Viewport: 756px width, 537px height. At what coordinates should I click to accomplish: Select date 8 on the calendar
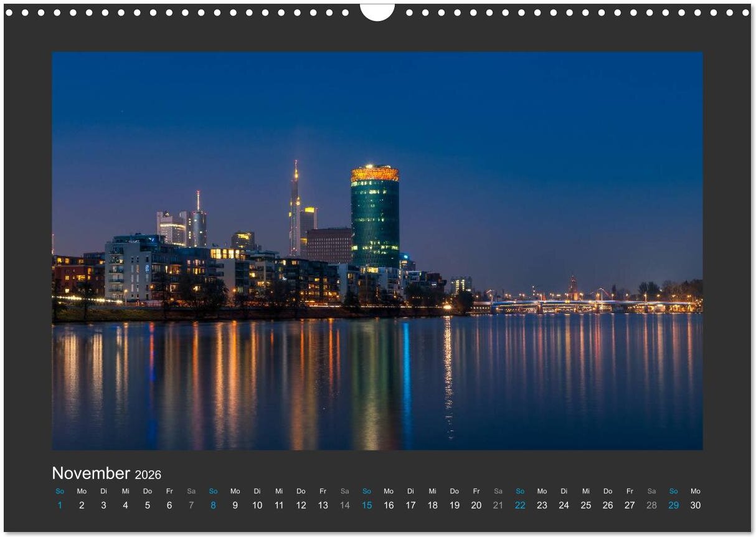[213, 505]
